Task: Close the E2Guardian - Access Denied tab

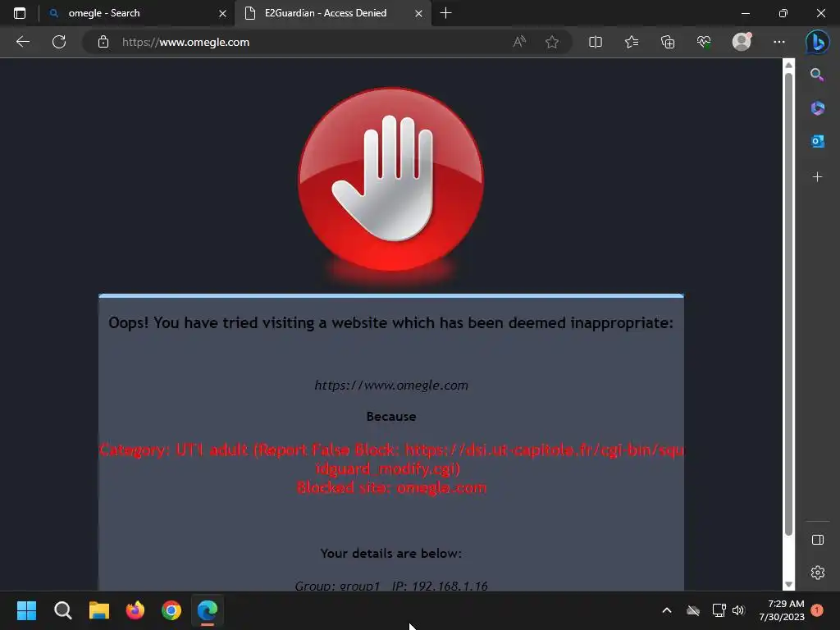Action: [418, 13]
